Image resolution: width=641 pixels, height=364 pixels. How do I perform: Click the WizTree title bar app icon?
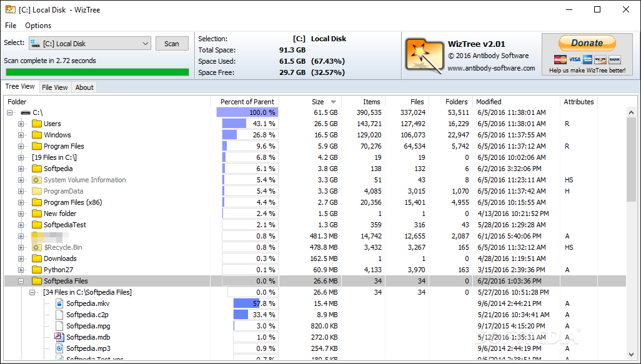pyautogui.click(x=11, y=9)
